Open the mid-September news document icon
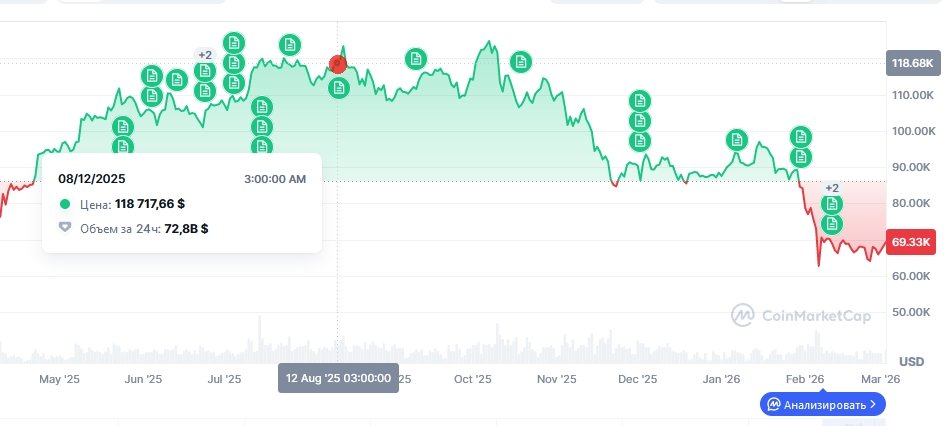Viewport: 948px width, 426px height. 416,58
